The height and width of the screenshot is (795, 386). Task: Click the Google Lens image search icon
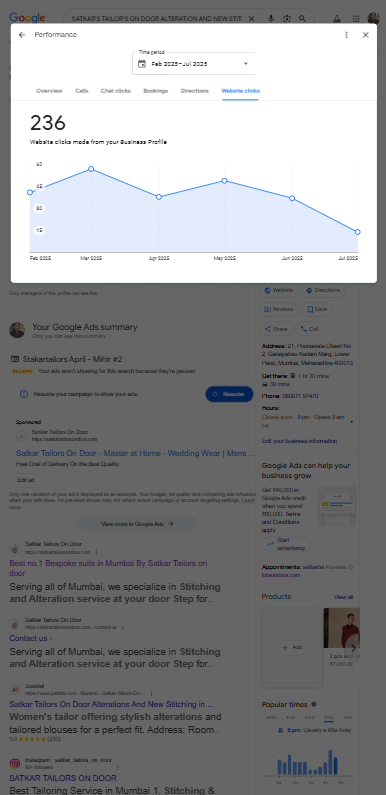pyautogui.click(x=287, y=19)
